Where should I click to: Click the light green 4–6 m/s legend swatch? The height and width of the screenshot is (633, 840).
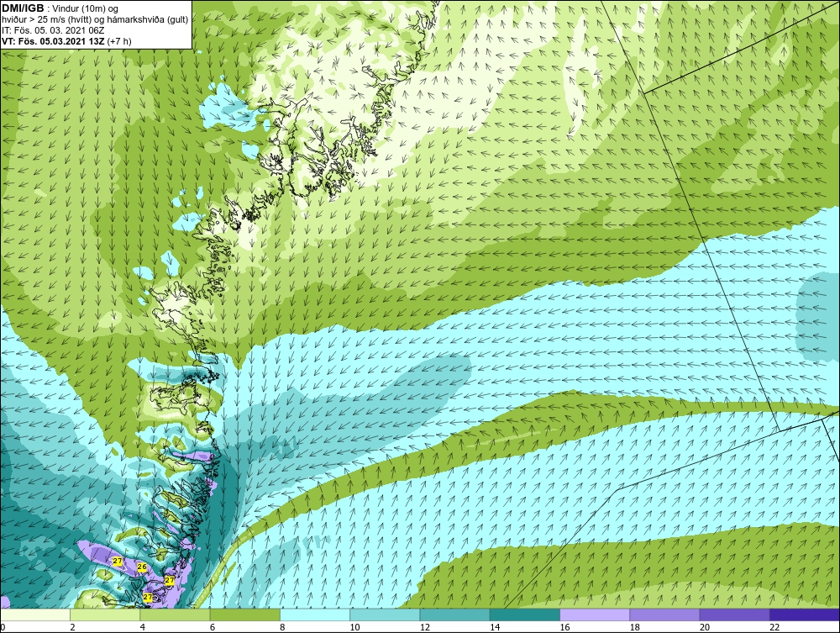click(x=176, y=615)
